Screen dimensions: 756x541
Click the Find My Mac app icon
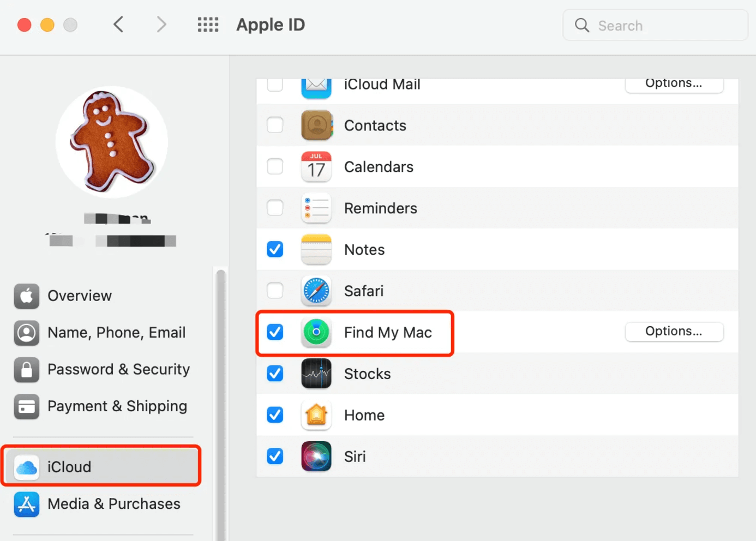[316, 332]
